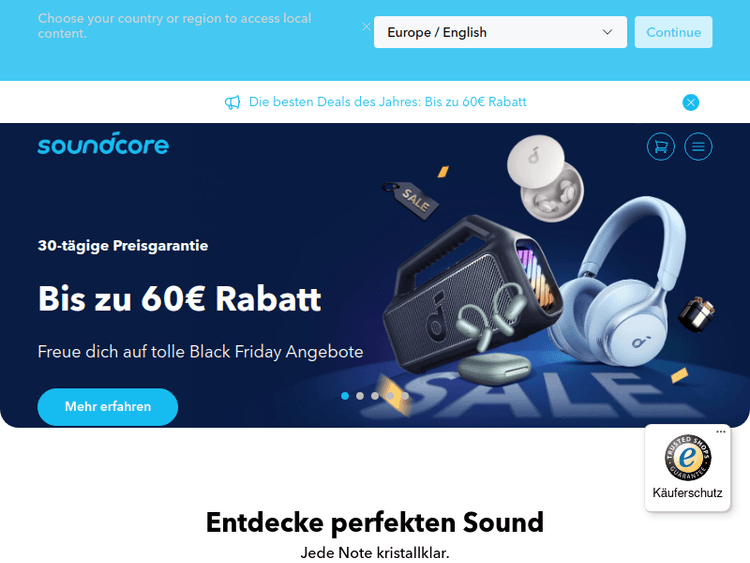Go to the second carousel slide dot
Screen dimensions: 750x563
click(360, 396)
